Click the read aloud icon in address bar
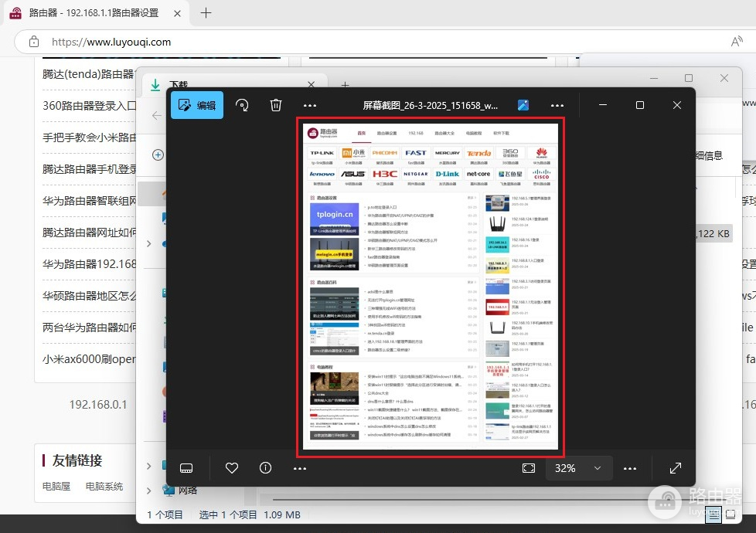756x533 pixels. coord(737,42)
